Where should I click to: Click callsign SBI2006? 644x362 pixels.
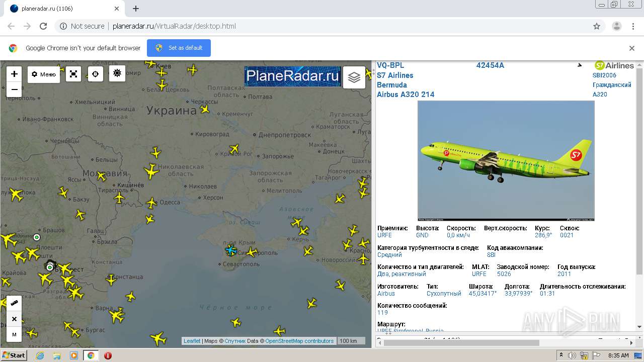point(604,75)
